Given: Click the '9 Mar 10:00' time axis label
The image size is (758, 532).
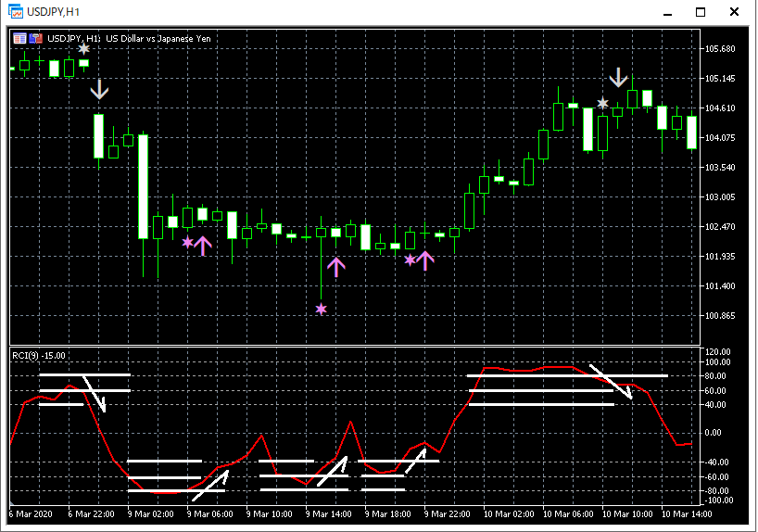Looking at the screenshot, I should (x=270, y=514).
